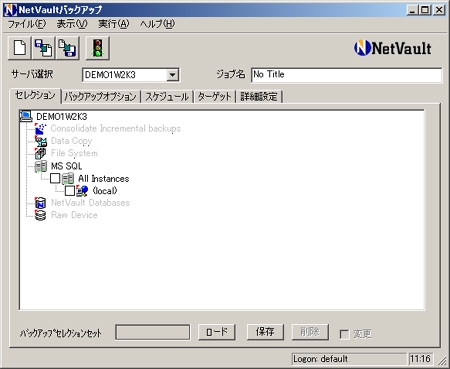Select the DEMO1W2K3 root node label

point(62,117)
